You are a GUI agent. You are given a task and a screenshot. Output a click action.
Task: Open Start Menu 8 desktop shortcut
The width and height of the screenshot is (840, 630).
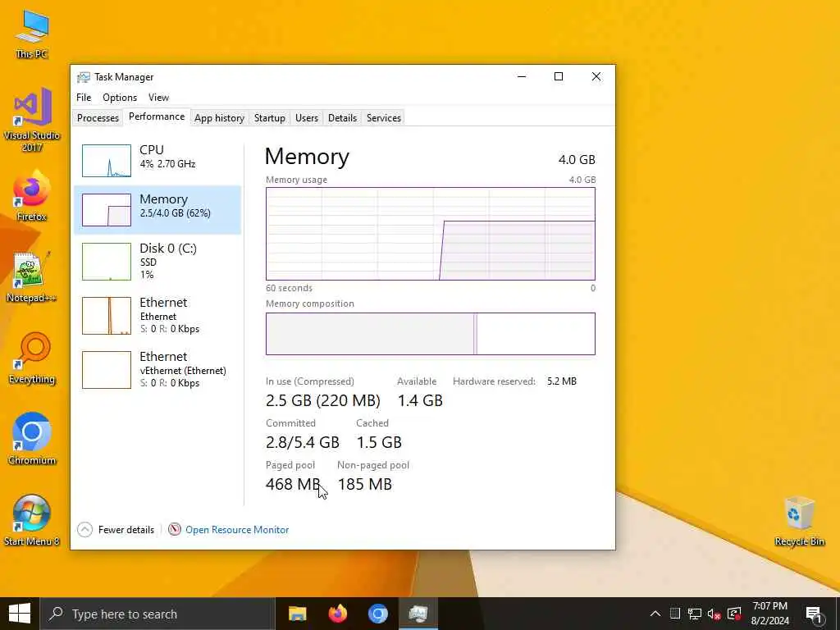click(x=32, y=520)
